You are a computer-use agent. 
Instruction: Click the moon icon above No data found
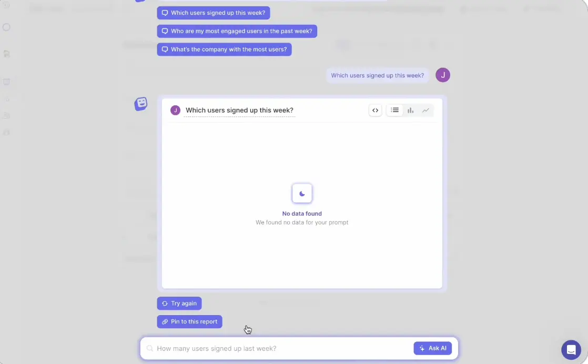pos(302,194)
